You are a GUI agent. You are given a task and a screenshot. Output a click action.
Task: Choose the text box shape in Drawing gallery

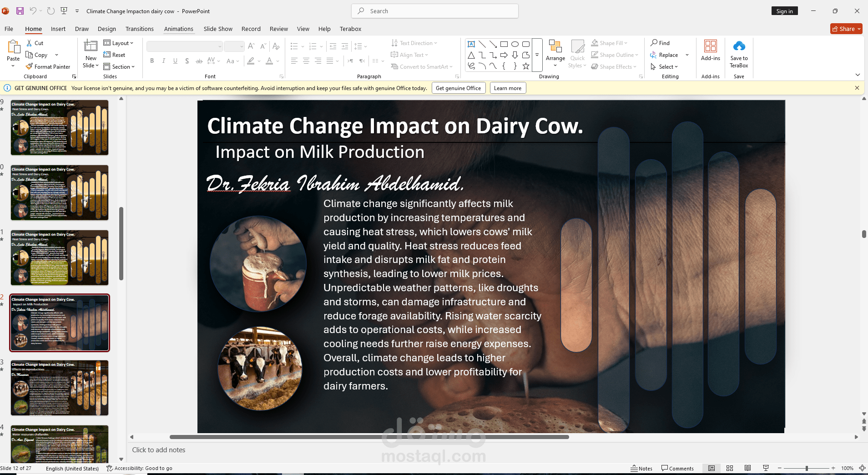tap(471, 44)
